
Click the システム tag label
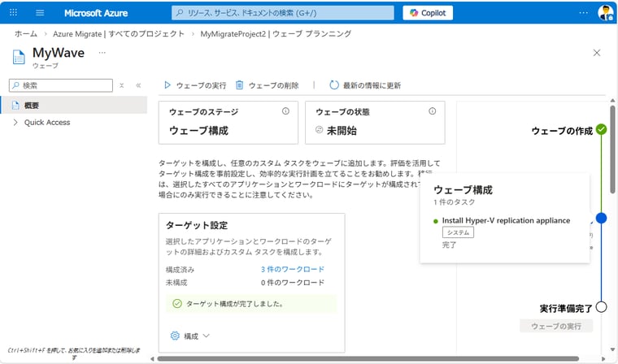[x=458, y=232]
